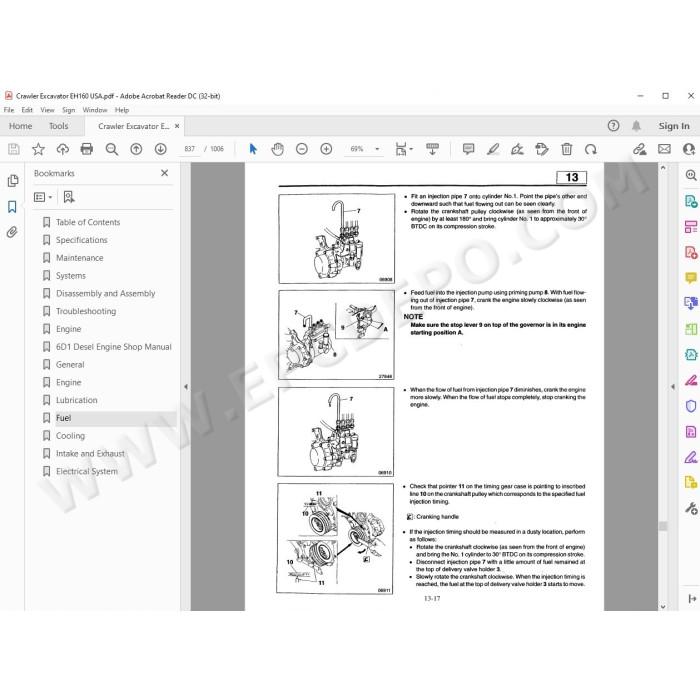The image size is (700, 700).
Task: Send the file by email with the envelope icon
Action: pyautogui.click(x=664, y=149)
